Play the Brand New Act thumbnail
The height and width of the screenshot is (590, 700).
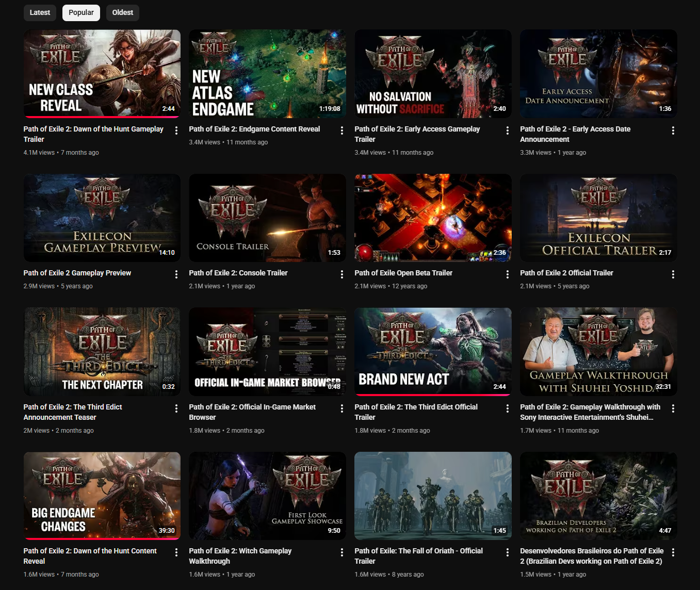pos(433,352)
